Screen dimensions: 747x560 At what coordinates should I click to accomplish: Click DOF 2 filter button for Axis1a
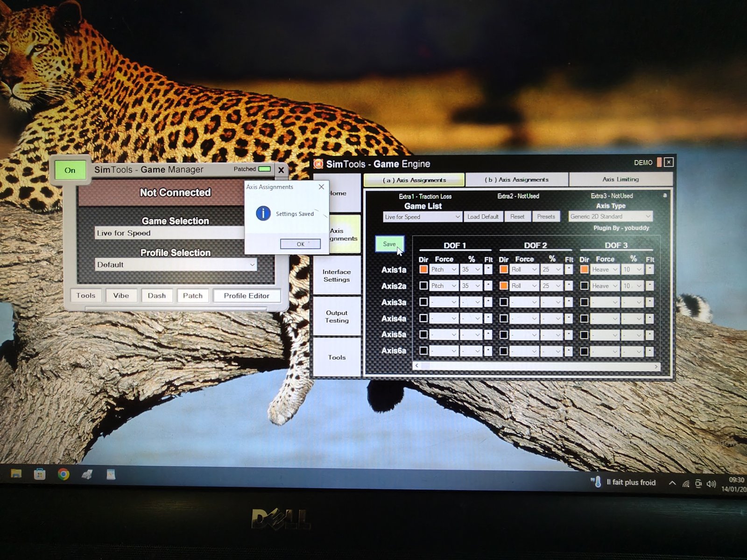(569, 269)
